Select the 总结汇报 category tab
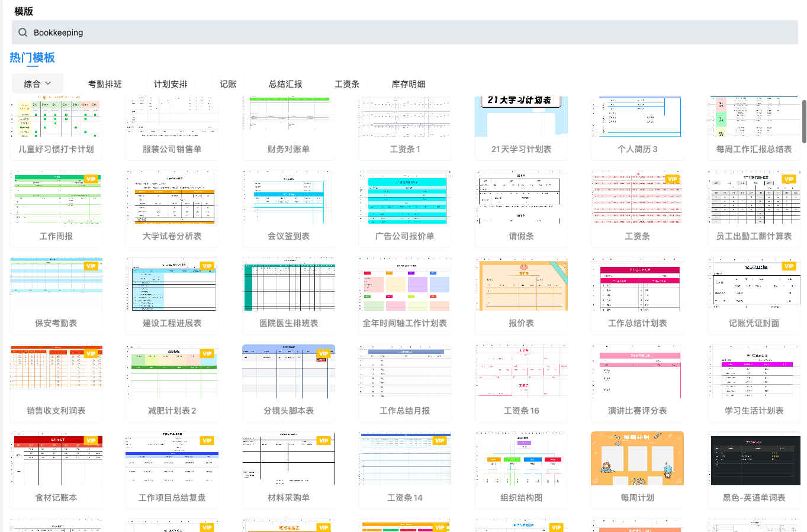The width and height of the screenshot is (807, 532). pos(285,84)
